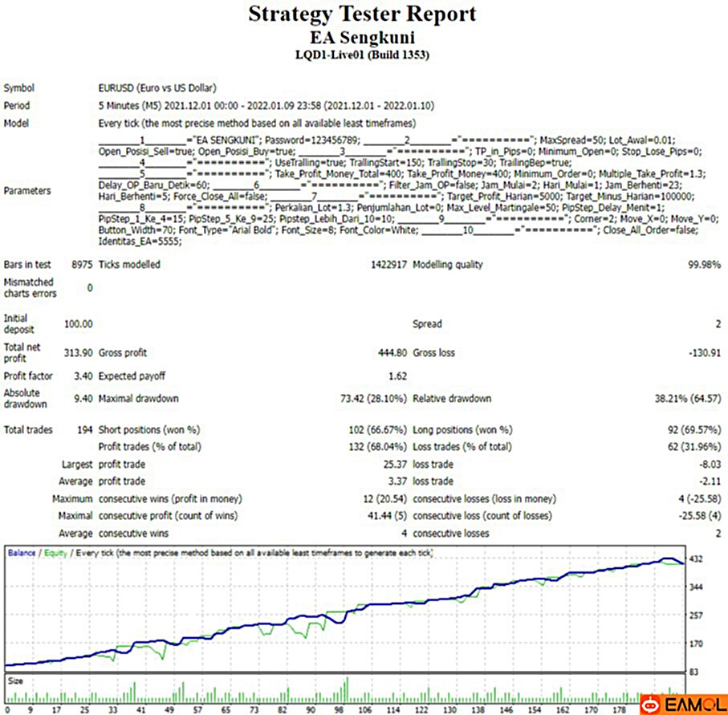Click the "Total trades" label
Screen dimensions: 728x715
pos(28,429)
